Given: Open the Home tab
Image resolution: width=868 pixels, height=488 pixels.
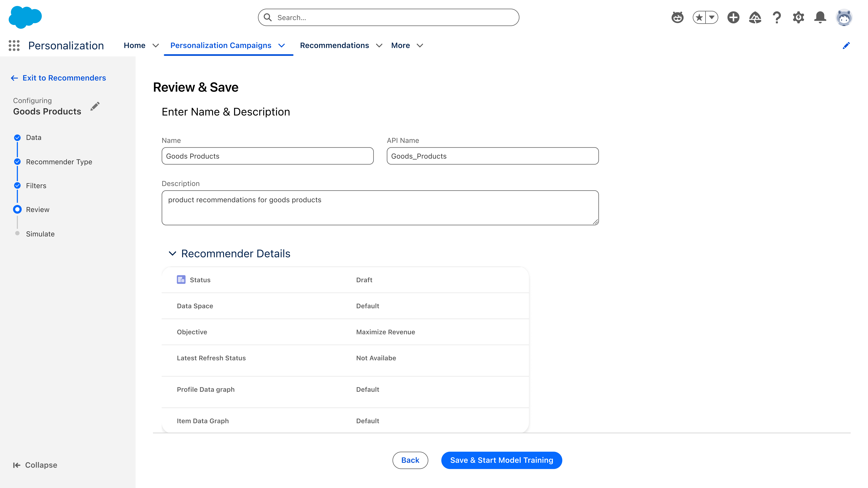Looking at the screenshot, I should click(x=134, y=46).
